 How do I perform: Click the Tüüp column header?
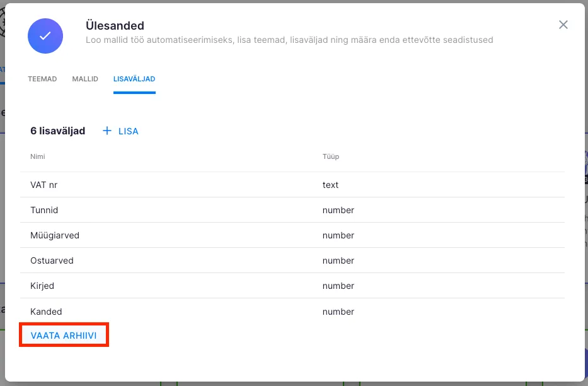(x=331, y=156)
